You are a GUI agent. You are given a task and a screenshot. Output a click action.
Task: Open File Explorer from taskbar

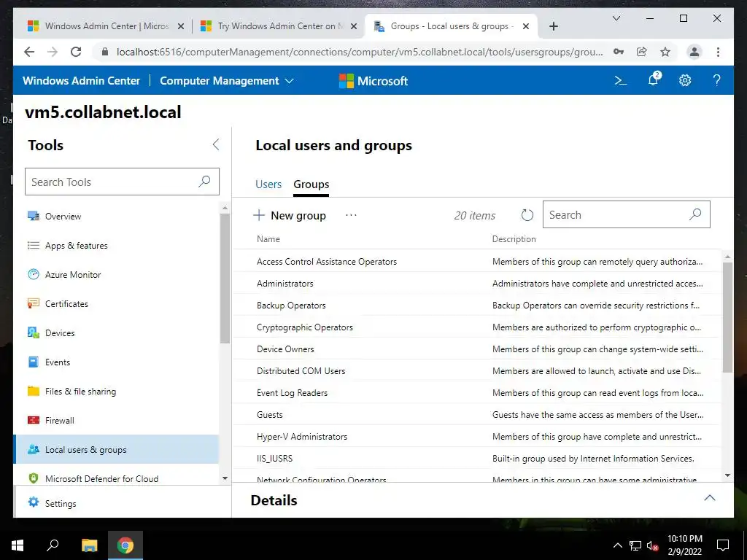[89, 545]
